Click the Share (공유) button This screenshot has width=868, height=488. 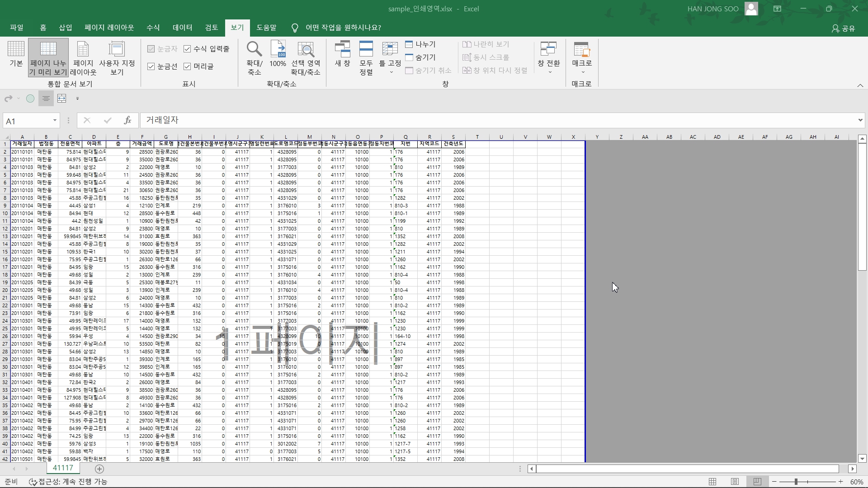(844, 28)
